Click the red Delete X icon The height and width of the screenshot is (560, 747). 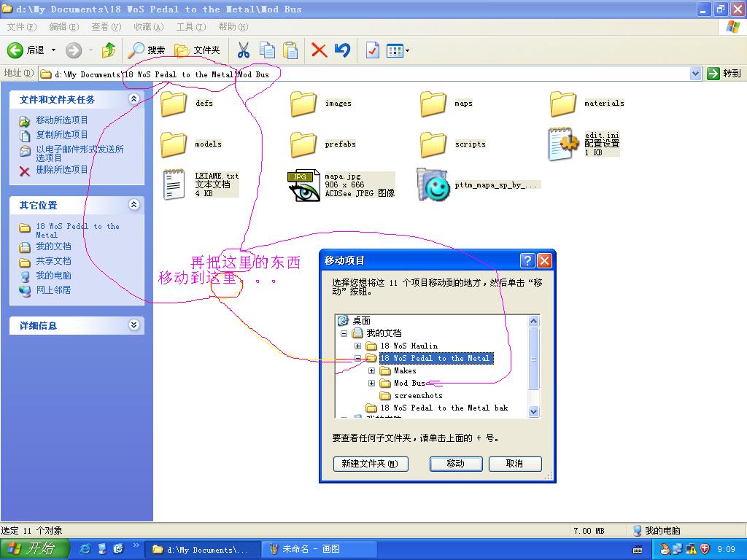[x=319, y=50]
